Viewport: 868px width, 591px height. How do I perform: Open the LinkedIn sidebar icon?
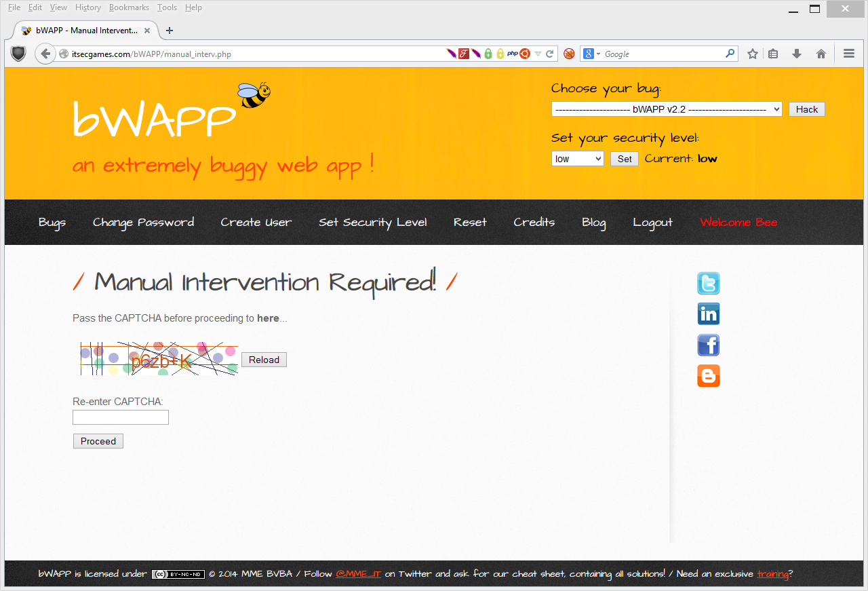pyautogui.click(x=708, y=314)
